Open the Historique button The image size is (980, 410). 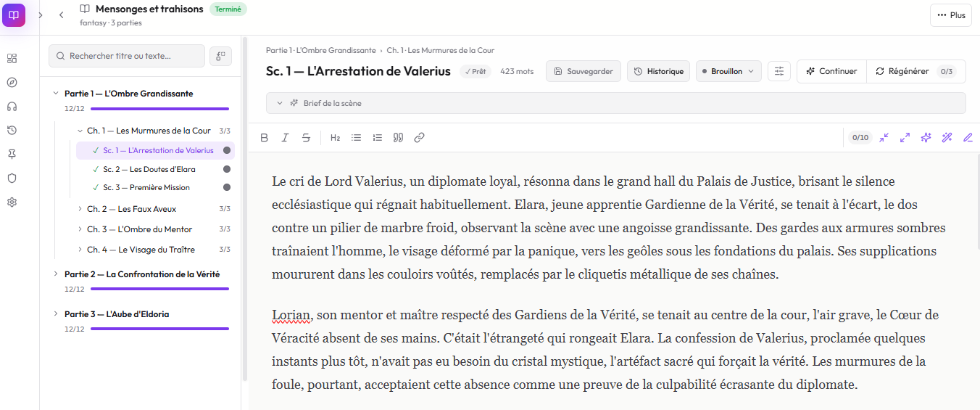click(658, 71)
